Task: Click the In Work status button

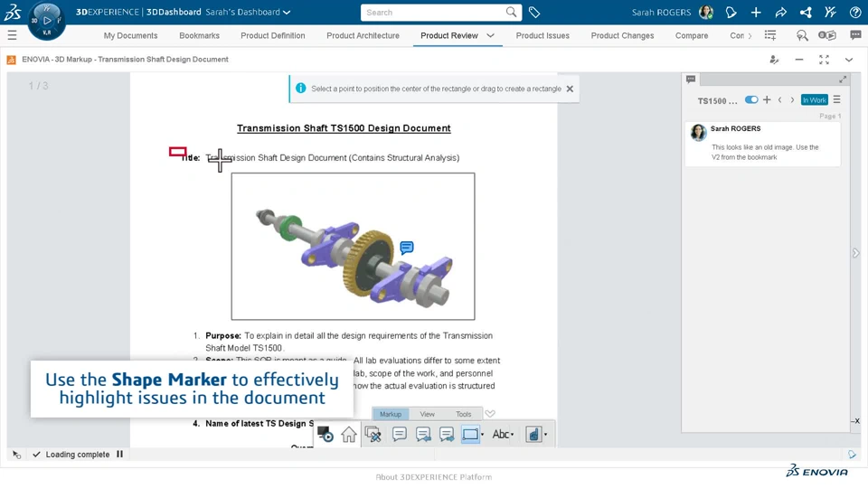Action: 815,99
